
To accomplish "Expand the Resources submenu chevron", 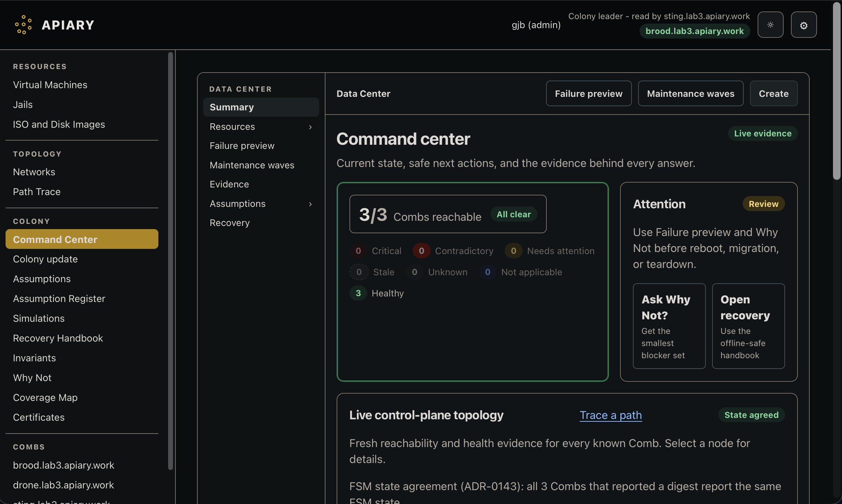I will (x=310, y=127).
